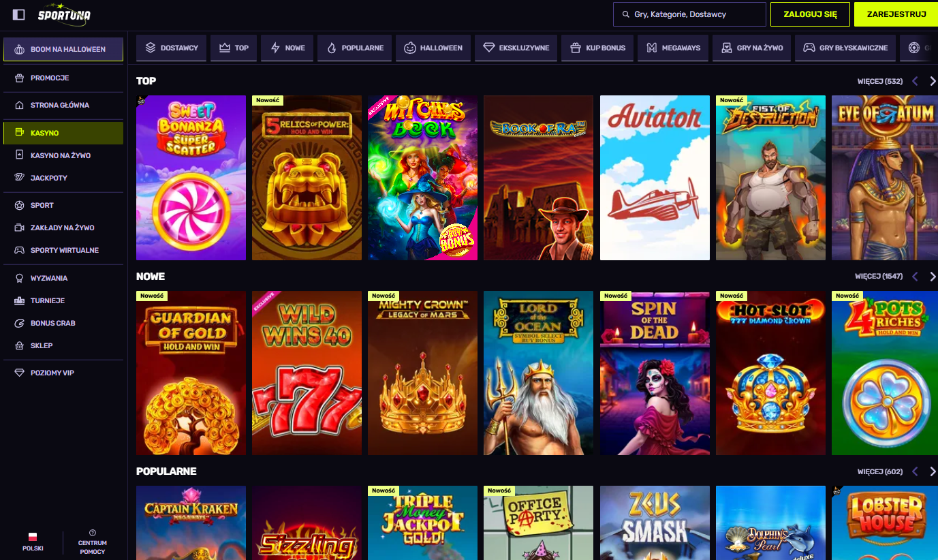Open Jackpoty from the sidebar

pos(49,178)
